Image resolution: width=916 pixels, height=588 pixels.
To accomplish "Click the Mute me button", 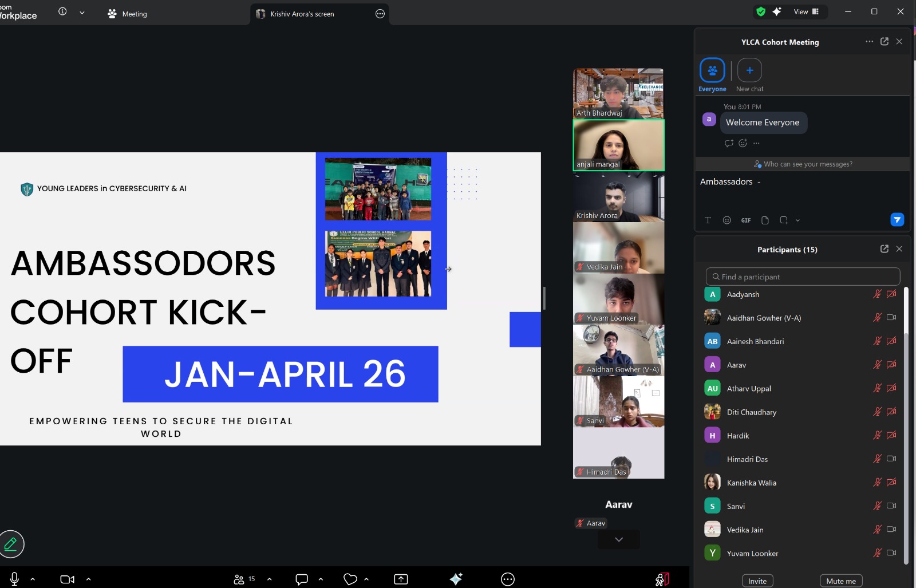I will point(840,581).
